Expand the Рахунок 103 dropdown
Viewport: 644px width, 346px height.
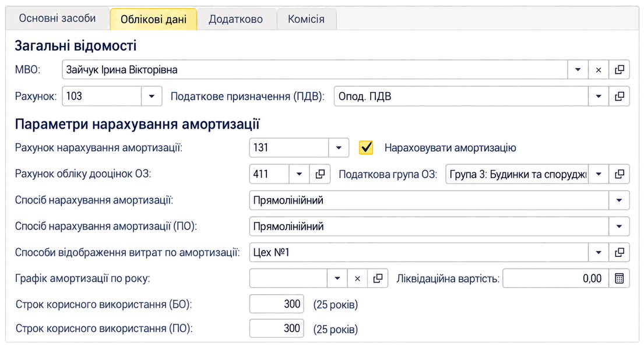152,97
